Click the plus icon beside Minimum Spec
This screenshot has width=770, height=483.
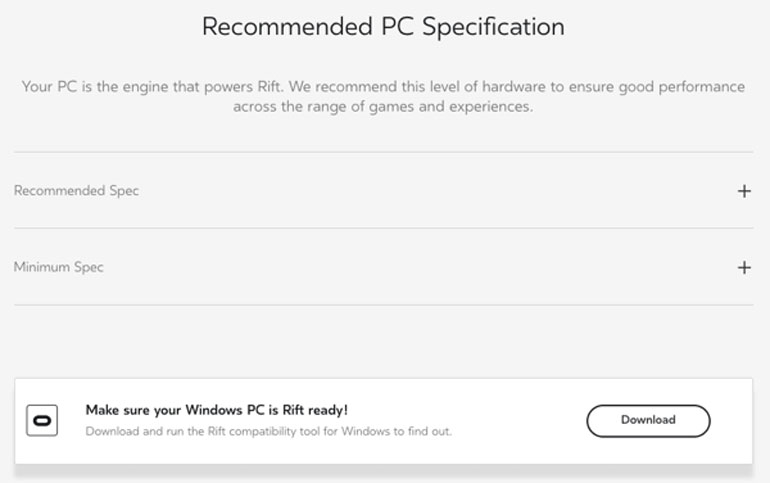744,268
